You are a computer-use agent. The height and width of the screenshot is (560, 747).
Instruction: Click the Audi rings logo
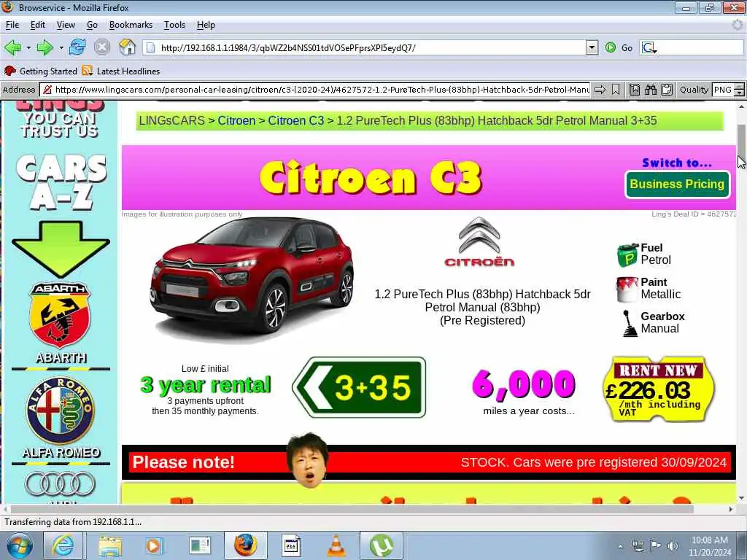pos(60,484)
